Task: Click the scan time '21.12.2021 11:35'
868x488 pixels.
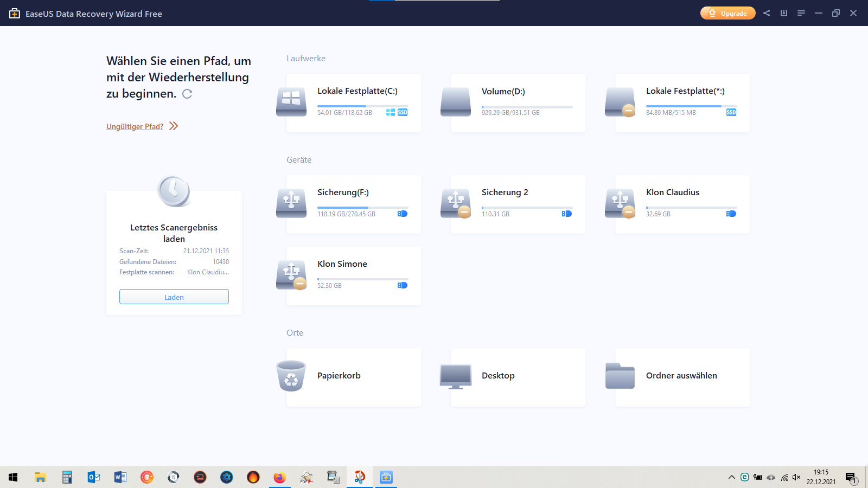Action: (x=206, y=251)
